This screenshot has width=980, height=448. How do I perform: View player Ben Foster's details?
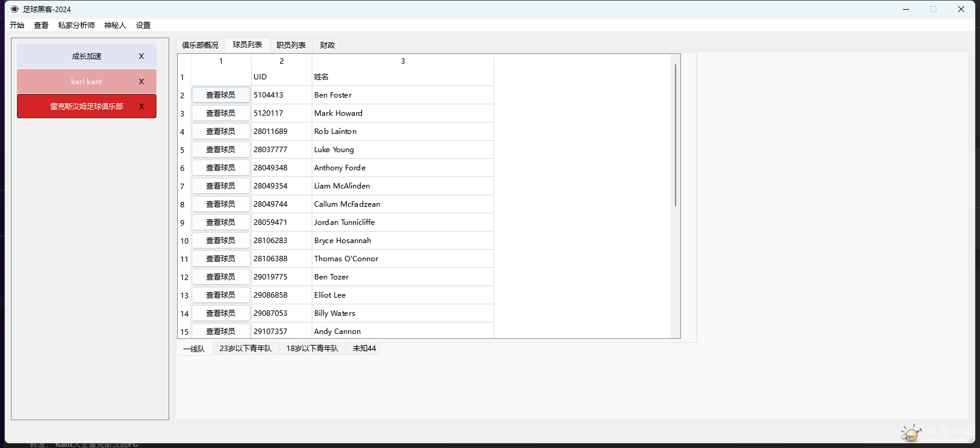[221, 95]
